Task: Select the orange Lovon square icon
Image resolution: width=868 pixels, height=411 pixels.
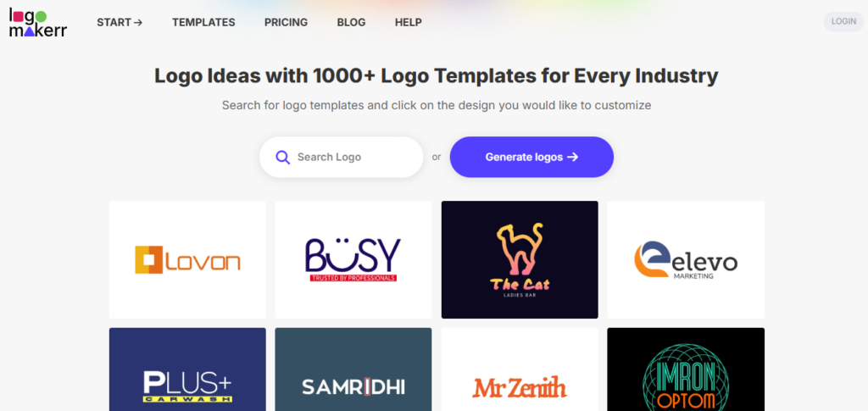Action: (x=148, y=259)
